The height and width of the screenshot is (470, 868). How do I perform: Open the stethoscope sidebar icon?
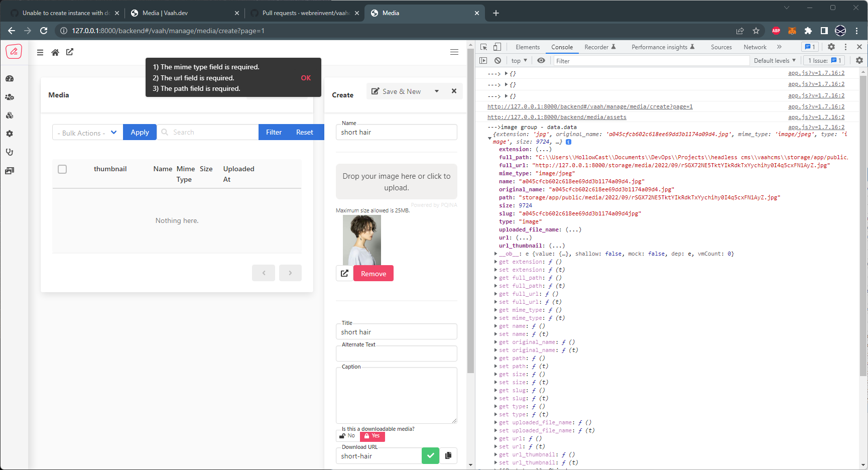pyautogui.click(x=10, y=152)
